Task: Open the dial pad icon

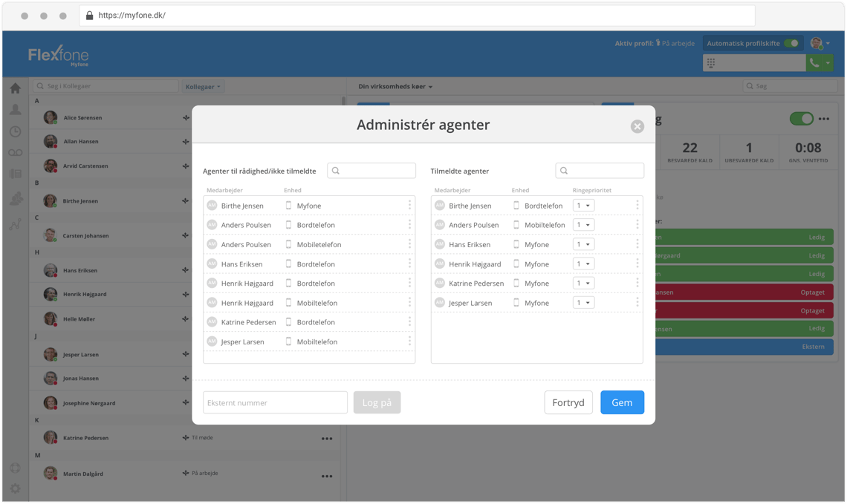Action: 711,63
